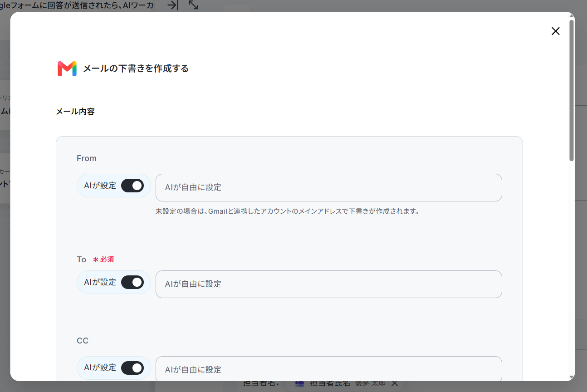The height and width of the screenshot is (392, 587).
Task: Click the CC field label
Action: pyautogui.click(x=83, y=340)
